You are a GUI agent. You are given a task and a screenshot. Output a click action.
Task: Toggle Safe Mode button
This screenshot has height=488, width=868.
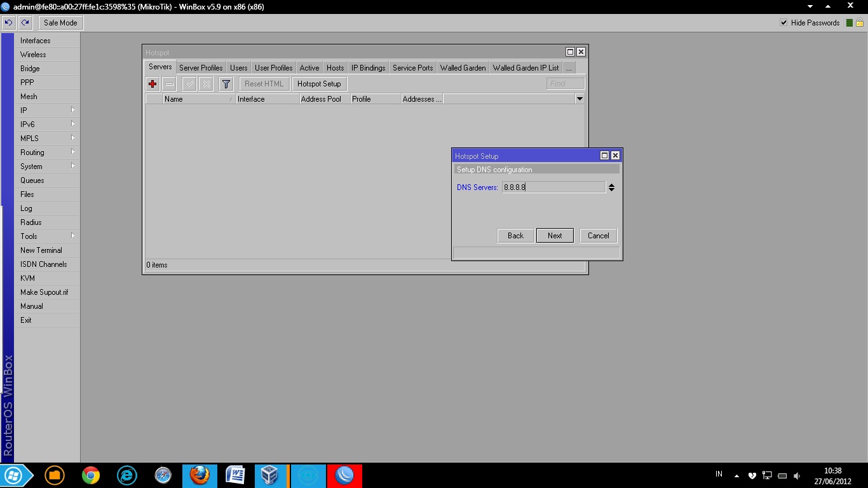[60, 23]
